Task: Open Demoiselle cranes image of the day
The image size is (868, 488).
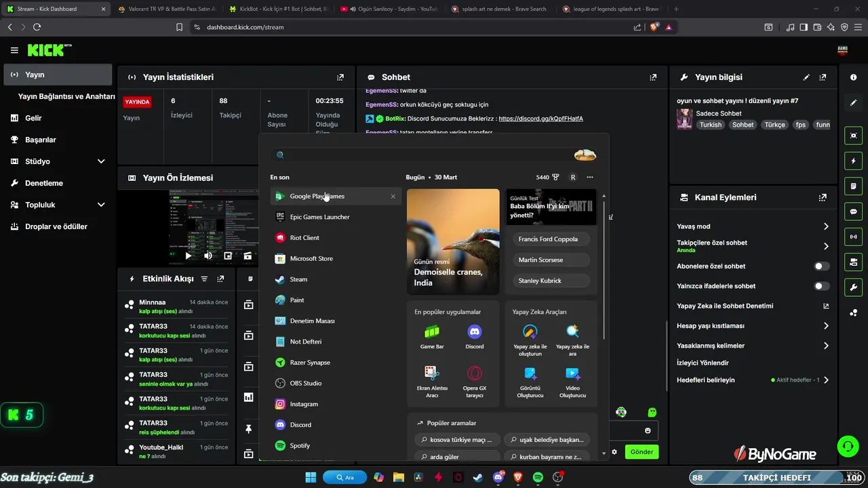Action: coord(453,242)
